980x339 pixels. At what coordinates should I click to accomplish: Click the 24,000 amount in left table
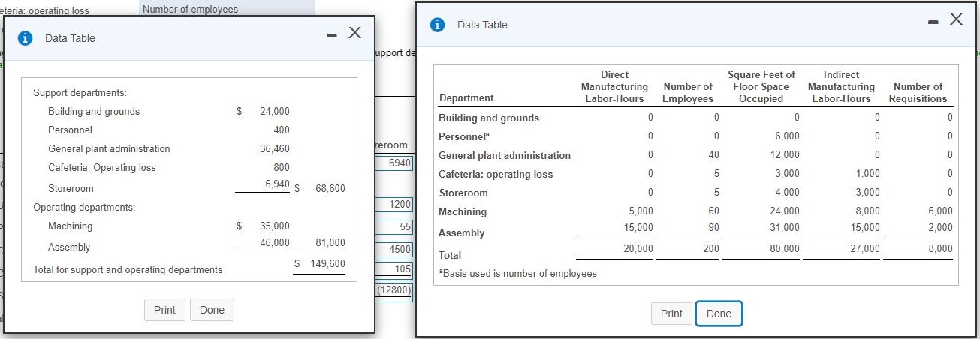275,111
